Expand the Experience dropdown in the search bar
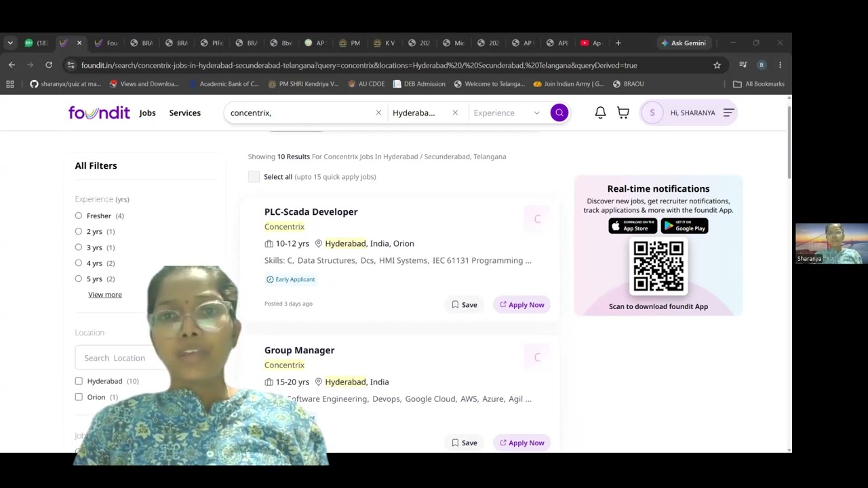Image resolution: width=868 pixels, height=488 pixels. click(x=507, y=113)
